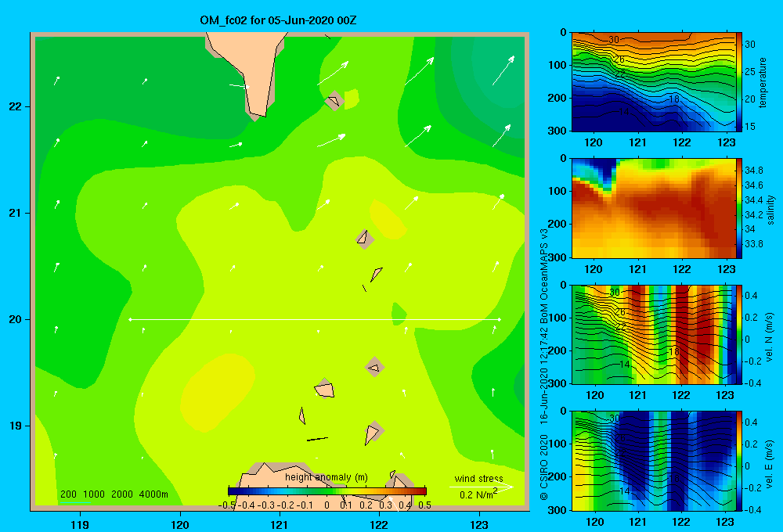Viewport: 783px width, 532px height.
Task: Click the vel. E colorbar
Action: (739, 461)
